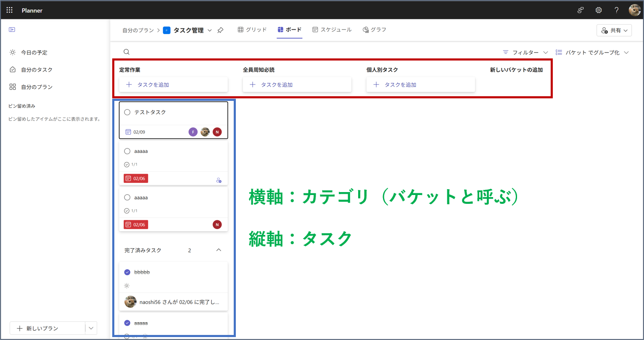Image resolution: width=644 pixels, height=340 pixels.
Task: Add a task to 定常作業 bucket
Action: tap(173, 84)
